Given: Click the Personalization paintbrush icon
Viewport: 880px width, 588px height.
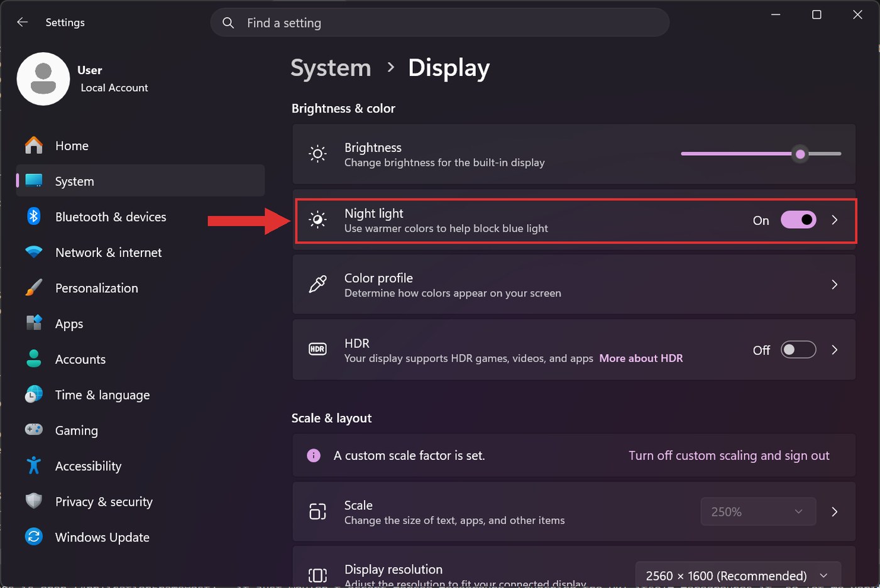Looking at the screenshot, I should click(34, 288).
